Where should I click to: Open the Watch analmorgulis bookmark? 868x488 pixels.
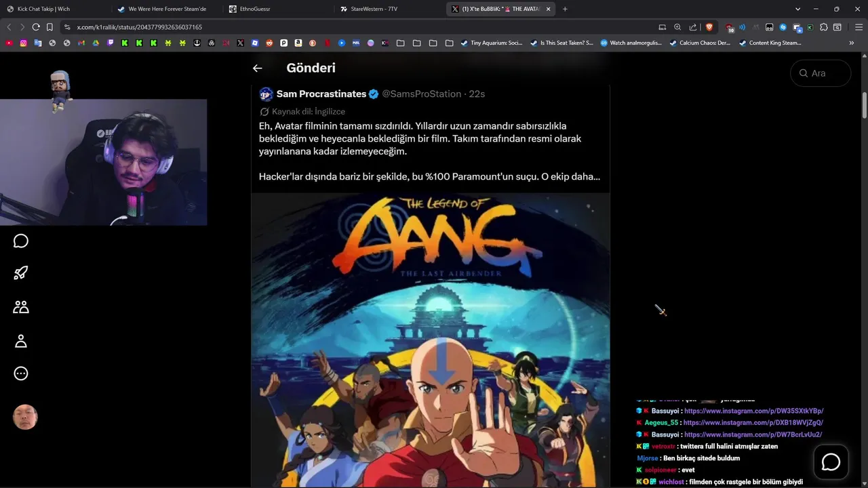click(631, 43)
